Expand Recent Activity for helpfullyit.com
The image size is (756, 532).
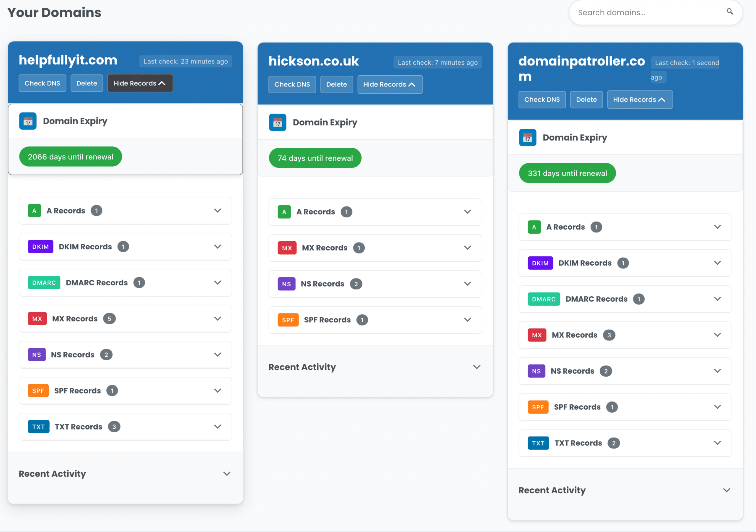(227, 474)
